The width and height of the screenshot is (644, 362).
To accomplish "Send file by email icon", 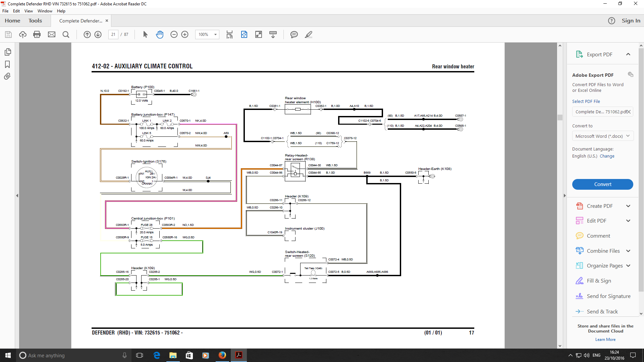I will pyautogui.click(x=52, y=35).
